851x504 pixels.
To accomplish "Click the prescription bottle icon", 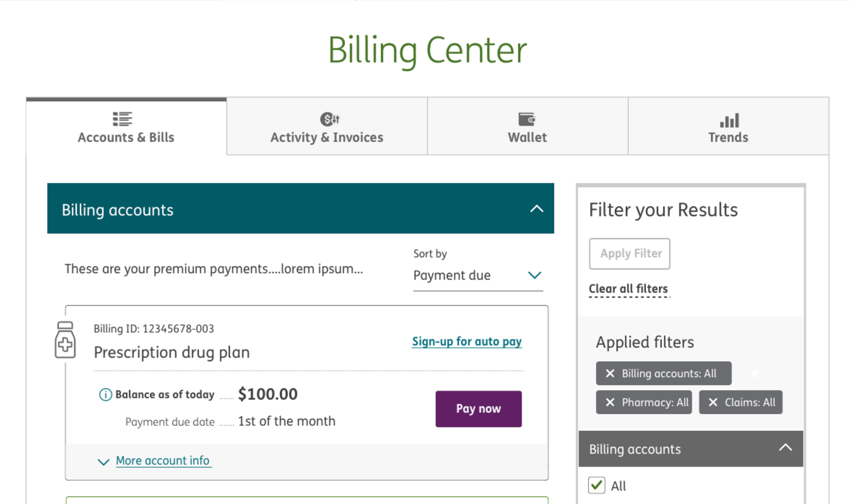I will pyautogui.click(x=65, y=340).
